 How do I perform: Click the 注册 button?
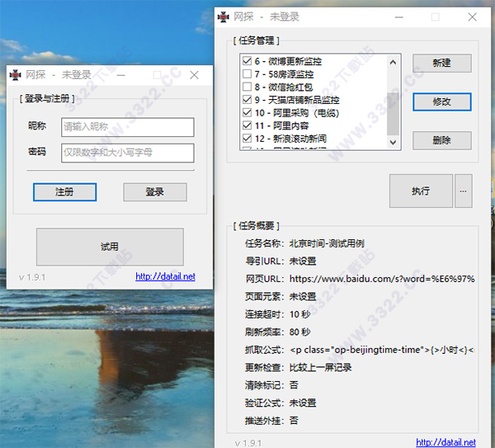pos(64,192)
